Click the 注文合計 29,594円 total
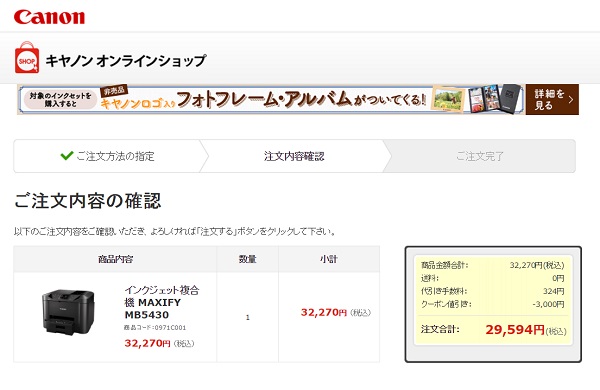Viewport: 600px width, 390px height. tap(493, 330)
